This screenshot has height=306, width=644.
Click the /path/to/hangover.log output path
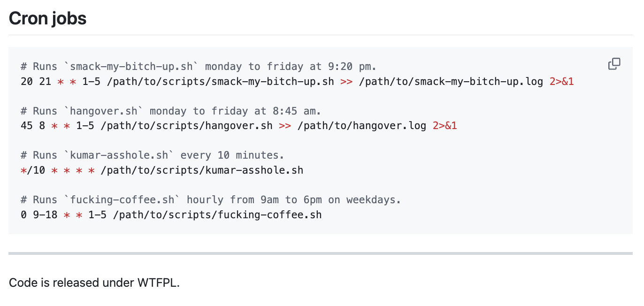pos(362,126)
